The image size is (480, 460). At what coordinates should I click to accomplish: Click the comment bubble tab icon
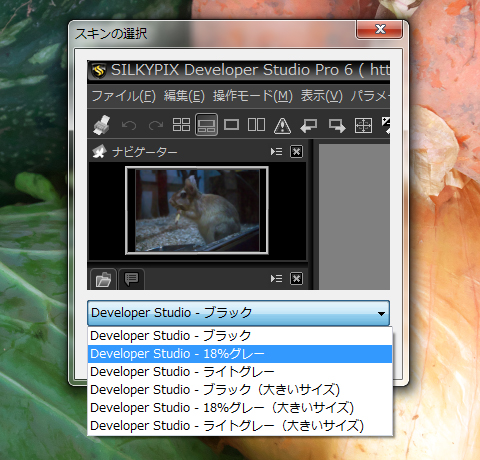point(131,279)
